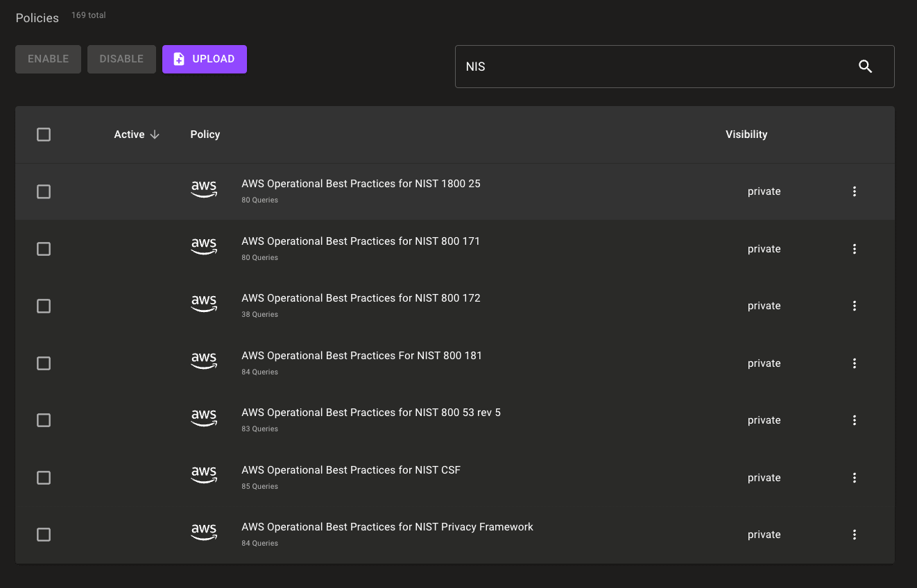The width and height of the screenshot is (917, 588).
Task: Open kebab menu for NIST 800 171 policy
Action: pyautogui.click(x=854, y=249)
